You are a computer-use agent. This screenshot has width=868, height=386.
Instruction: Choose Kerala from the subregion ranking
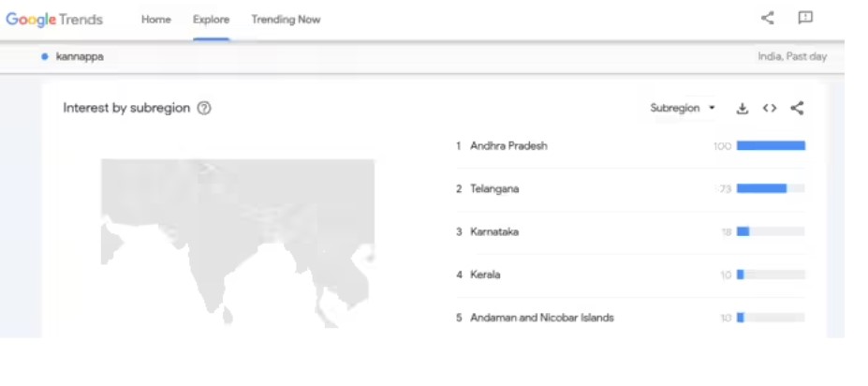click(485, 275)
